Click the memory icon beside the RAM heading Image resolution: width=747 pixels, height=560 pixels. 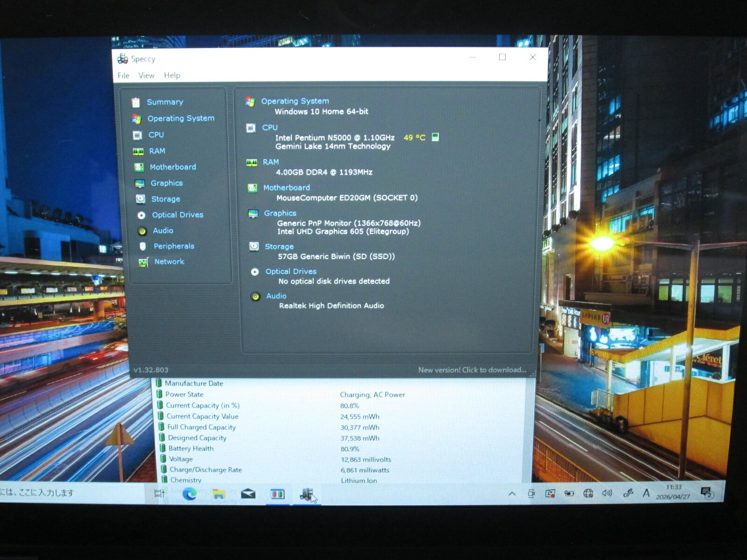252,162
